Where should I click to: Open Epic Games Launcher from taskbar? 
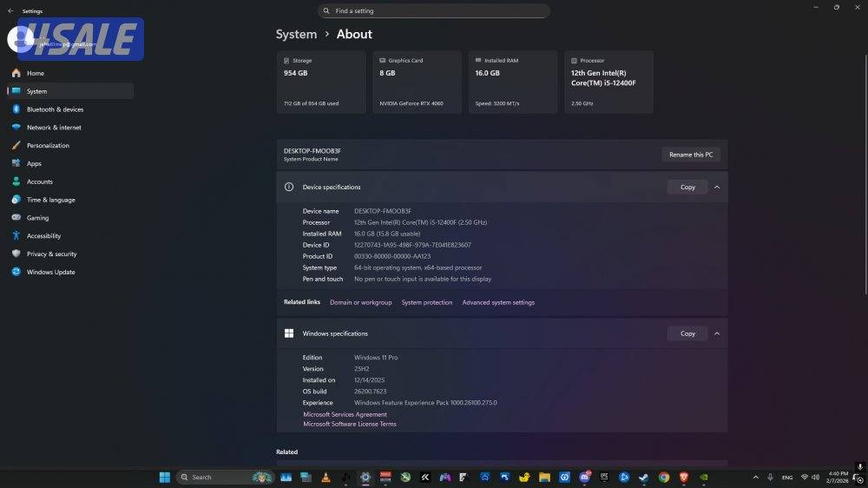604,478
